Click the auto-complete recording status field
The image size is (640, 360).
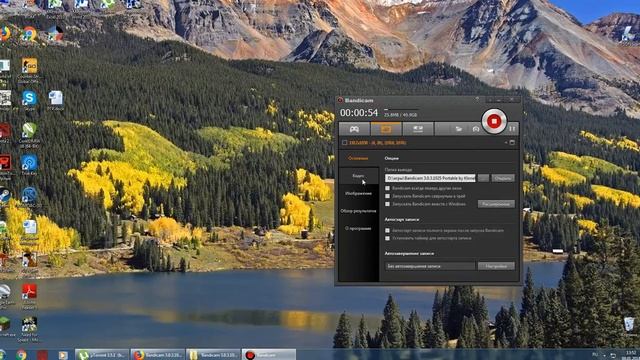click(x=430, y=266)
